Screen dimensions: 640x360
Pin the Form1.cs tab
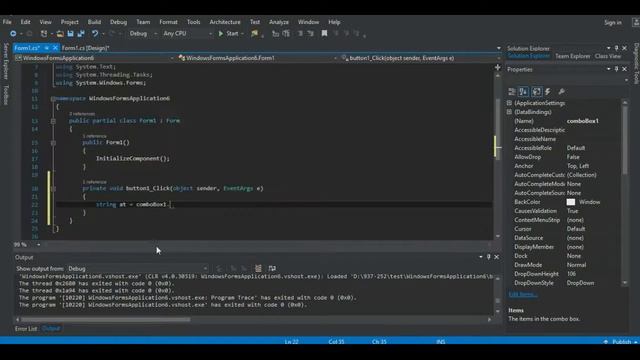coord(47,48)
